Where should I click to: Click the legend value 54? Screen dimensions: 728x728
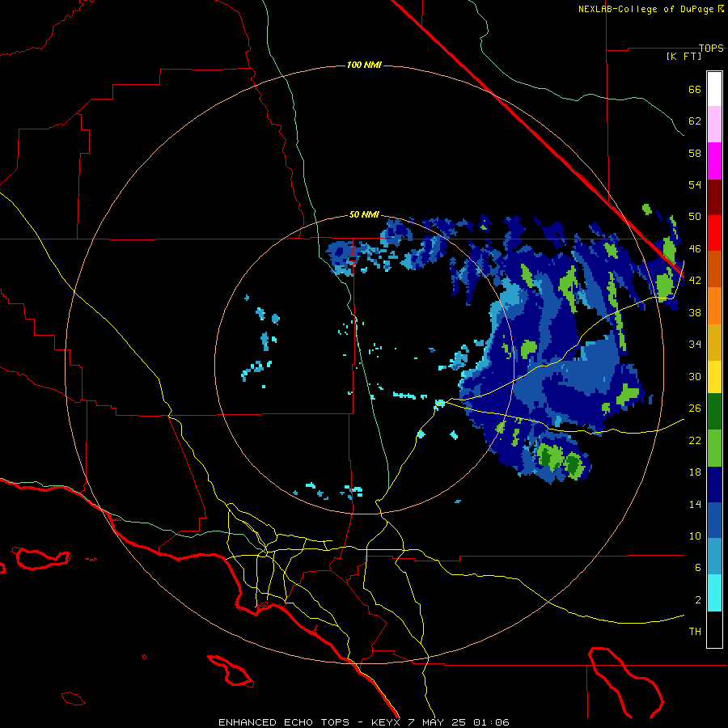[x=695, y=184]
